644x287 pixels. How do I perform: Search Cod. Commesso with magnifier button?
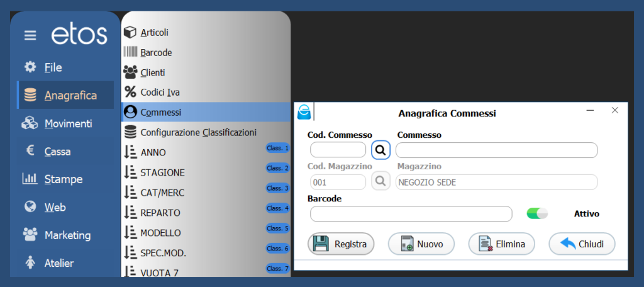click(380, 150)
